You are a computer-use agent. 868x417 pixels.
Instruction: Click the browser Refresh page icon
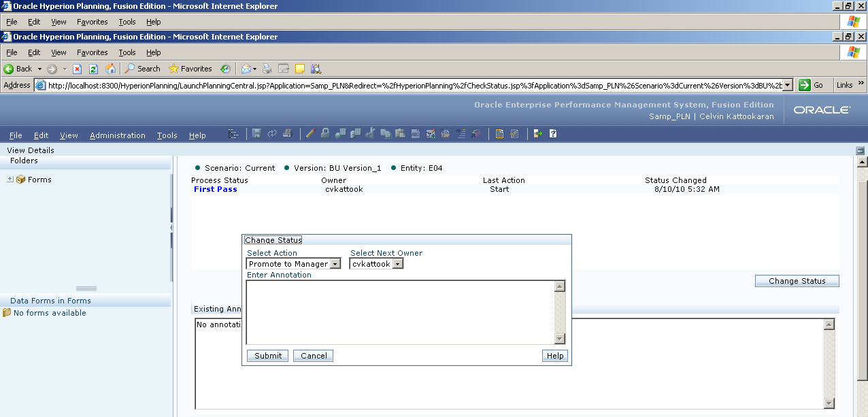tap(93, 69)
